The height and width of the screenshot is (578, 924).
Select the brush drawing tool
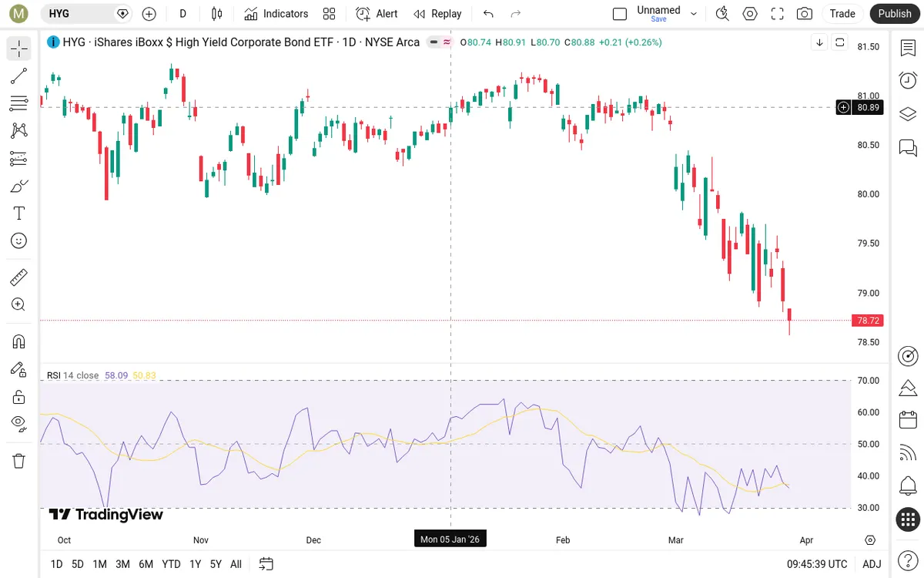[x=19, y=186]
